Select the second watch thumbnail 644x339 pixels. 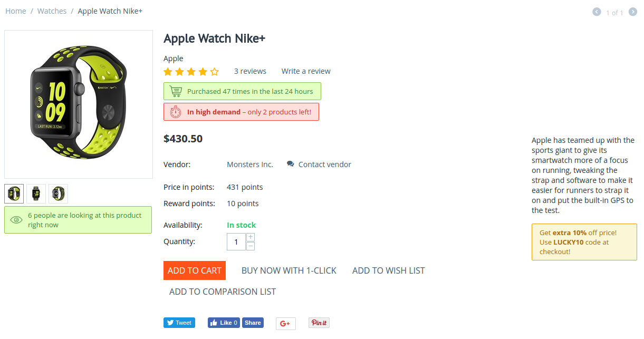coord(36,193)
